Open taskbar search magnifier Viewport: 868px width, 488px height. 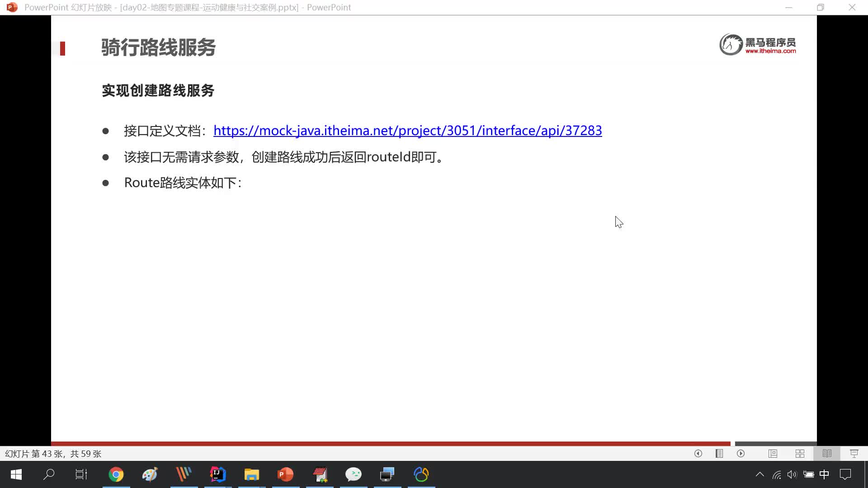[x=49, y=474]
